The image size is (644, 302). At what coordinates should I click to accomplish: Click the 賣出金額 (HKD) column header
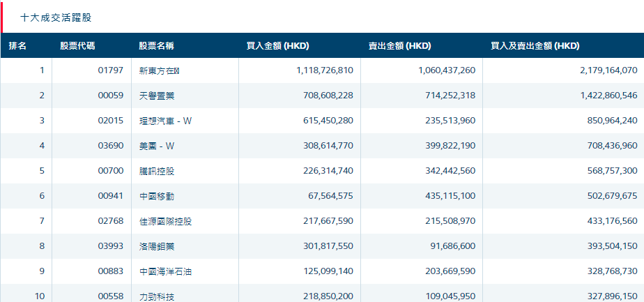399,46
